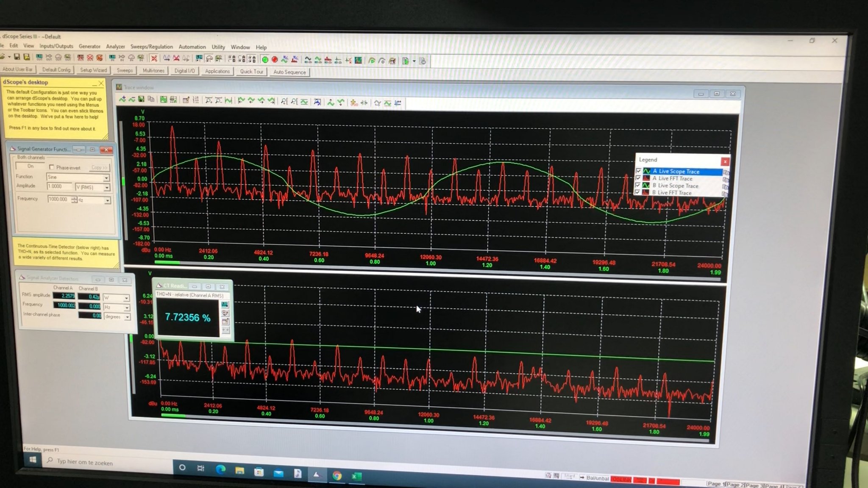Open Excel from the taskbar
Viewport: 868px width, 488px height.
pos(356,477)
